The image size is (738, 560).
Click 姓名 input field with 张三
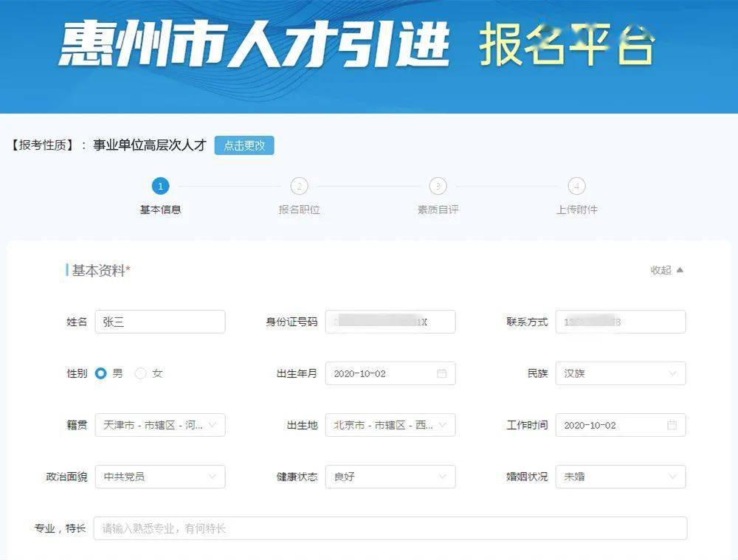coord(160,322)
